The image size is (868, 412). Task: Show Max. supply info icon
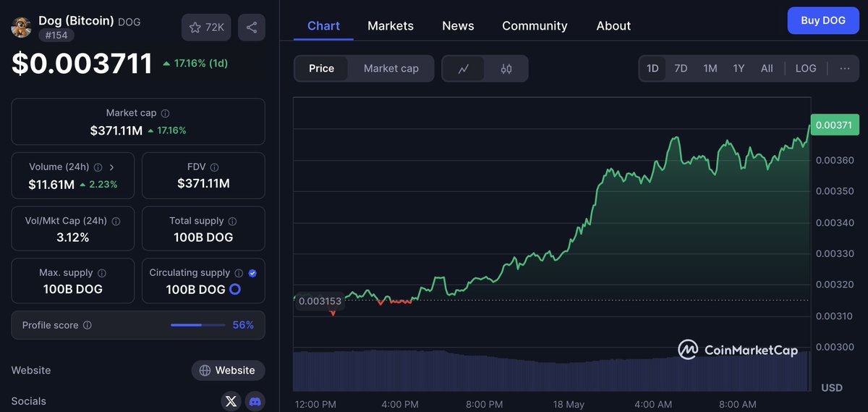click(102, 273)
